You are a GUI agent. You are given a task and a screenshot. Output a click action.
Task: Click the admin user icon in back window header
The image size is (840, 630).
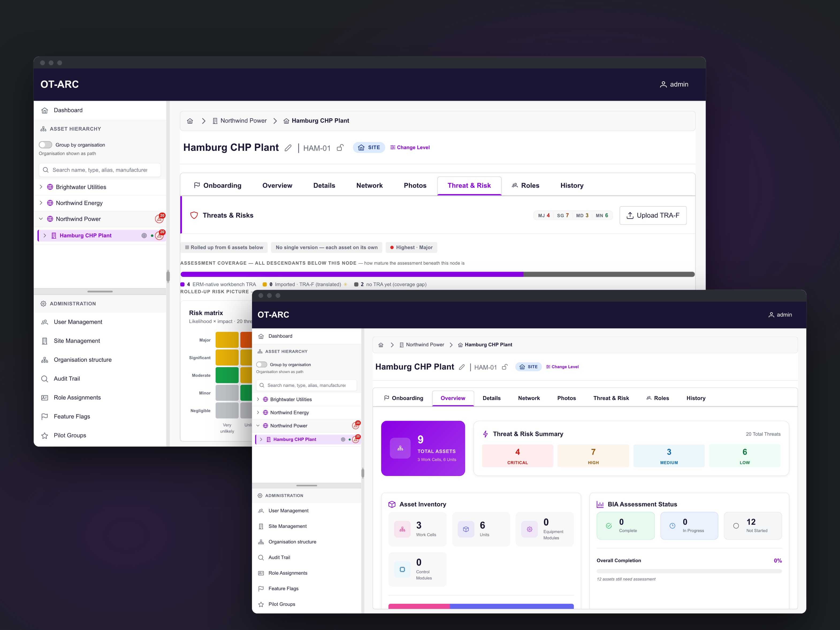point(663,84)
